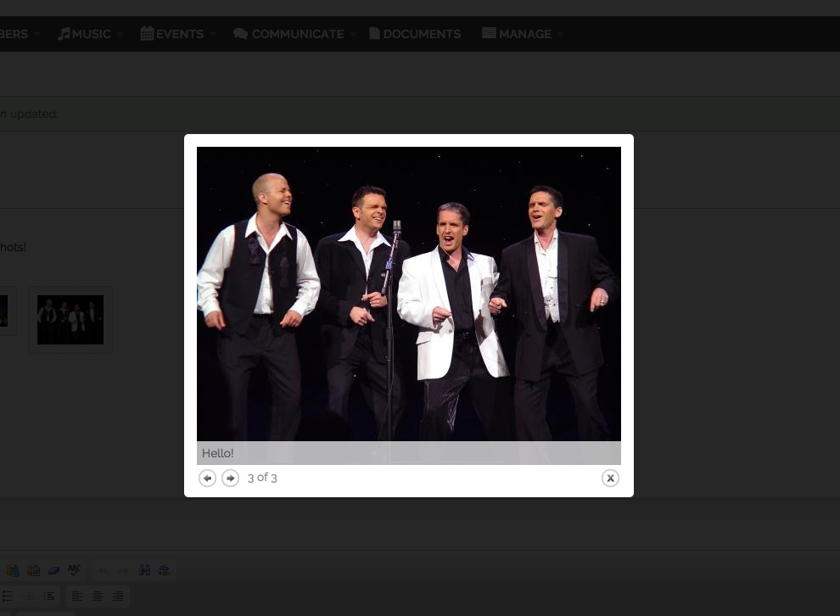
Task: Close the lightbox with the X button
Action: (610, 478)
